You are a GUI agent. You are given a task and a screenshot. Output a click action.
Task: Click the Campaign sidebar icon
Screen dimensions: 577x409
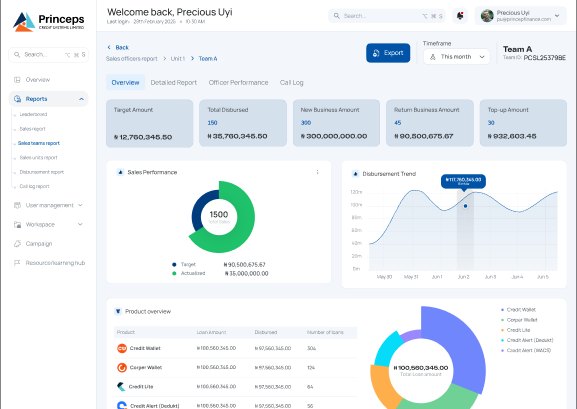(x=17, y=243)
